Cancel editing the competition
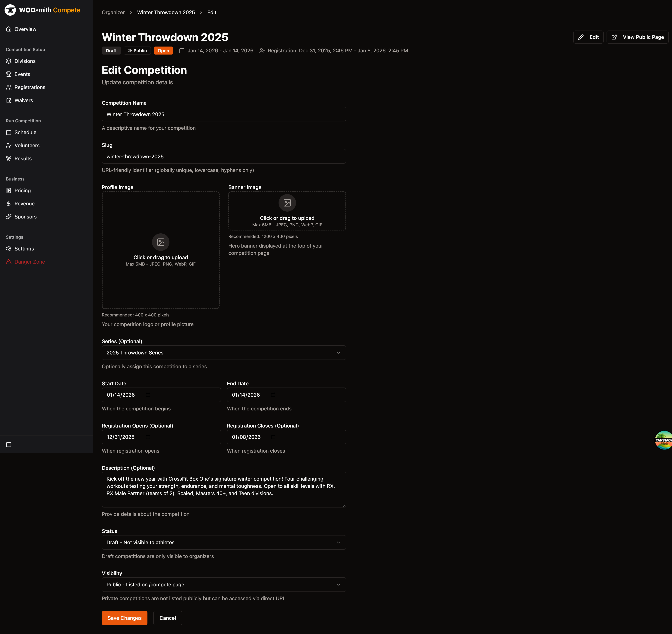 tap(168, 618)
